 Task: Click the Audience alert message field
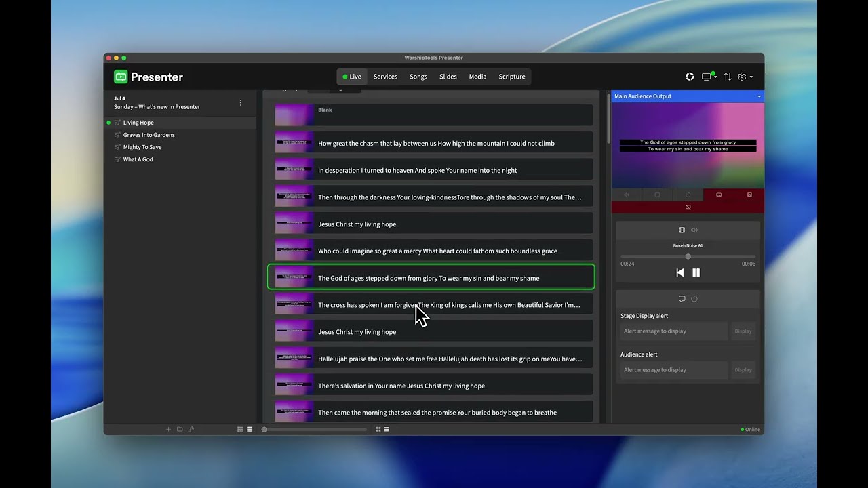pos(673,370)
